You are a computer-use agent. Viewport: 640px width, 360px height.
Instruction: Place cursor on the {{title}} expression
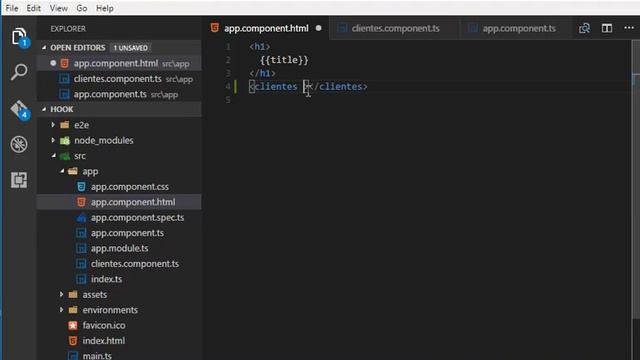click(284, 60)
